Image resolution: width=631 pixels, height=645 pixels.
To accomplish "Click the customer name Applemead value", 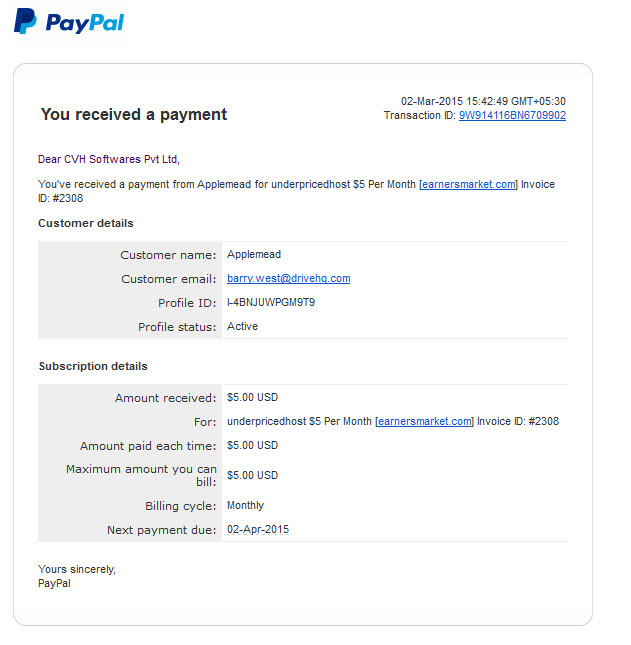I will 254,254.
